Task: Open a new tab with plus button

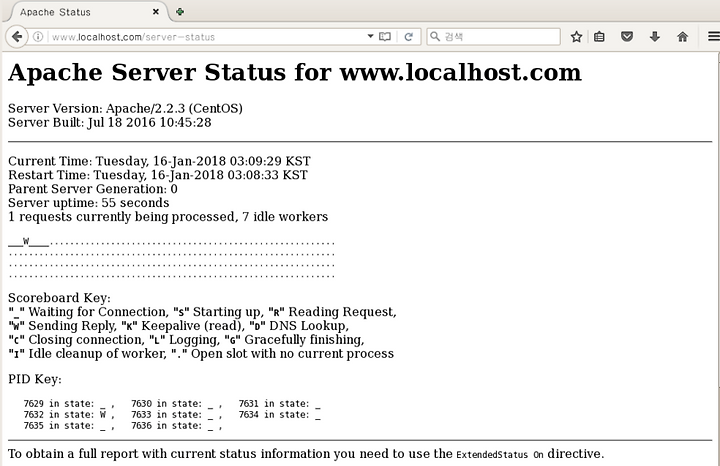Action: click(x=180, y=12)
